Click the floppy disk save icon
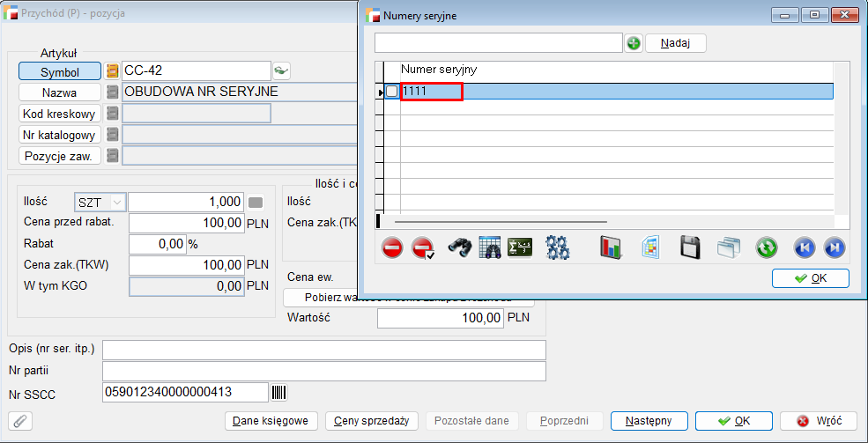 coord(690,247)
